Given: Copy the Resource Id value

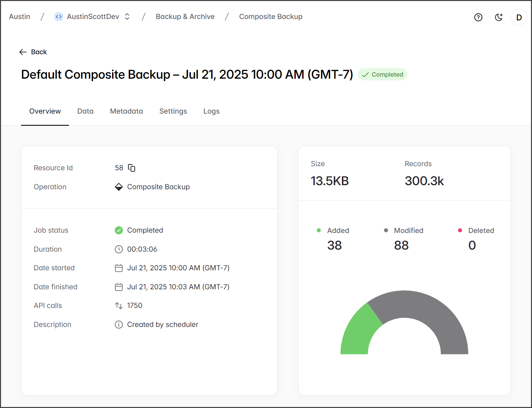Looking at the screenshot, I should point(131,168).
